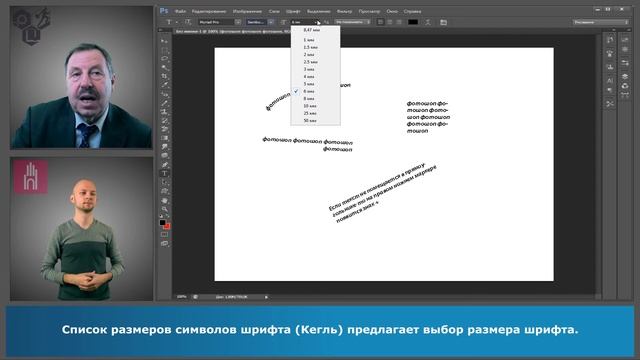Collapse the tools panel double-arrow

pos(160,30)
